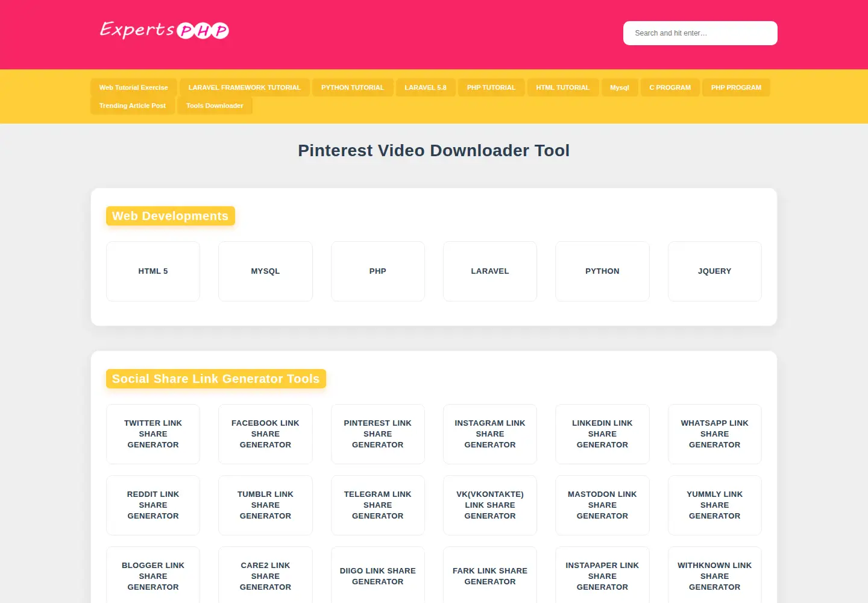Open the MYSQL card

pyautogui.click(x=265, y=271)
